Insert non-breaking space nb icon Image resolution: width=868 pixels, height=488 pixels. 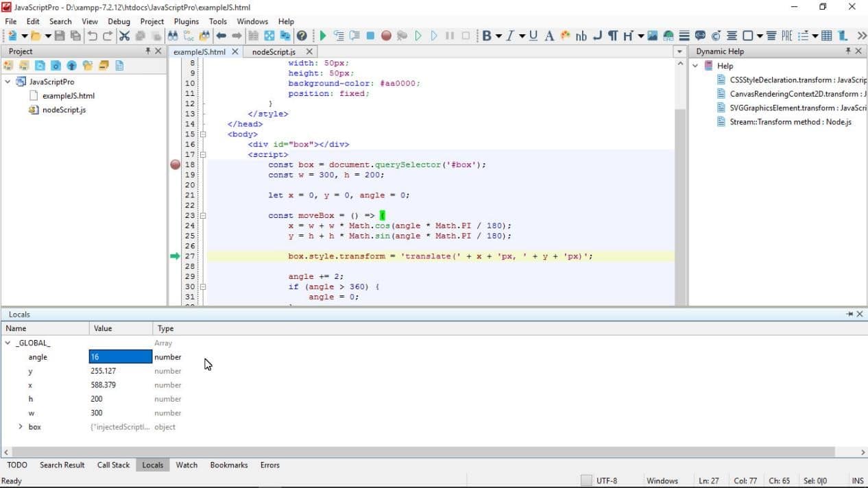[581, 36]
